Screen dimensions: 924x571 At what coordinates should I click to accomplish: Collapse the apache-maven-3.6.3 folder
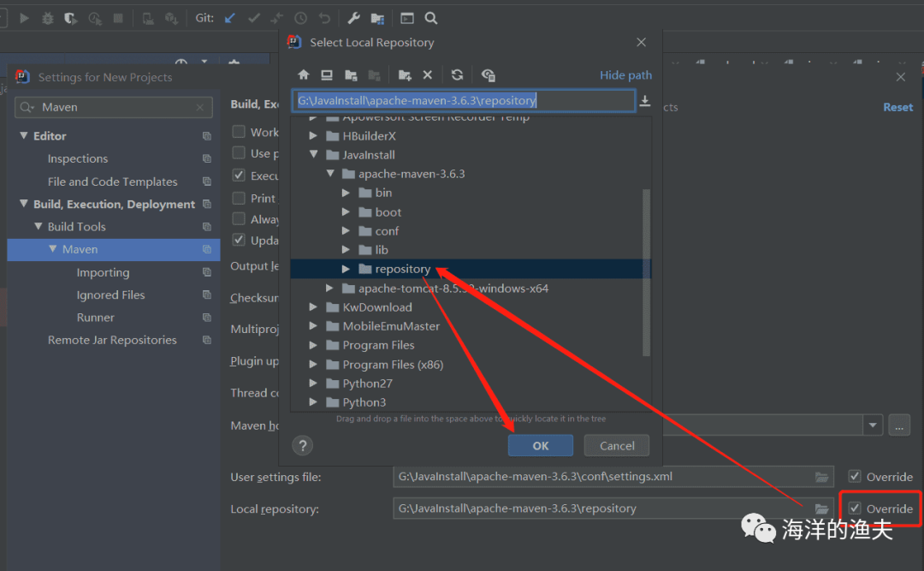(x=330, y=174)
